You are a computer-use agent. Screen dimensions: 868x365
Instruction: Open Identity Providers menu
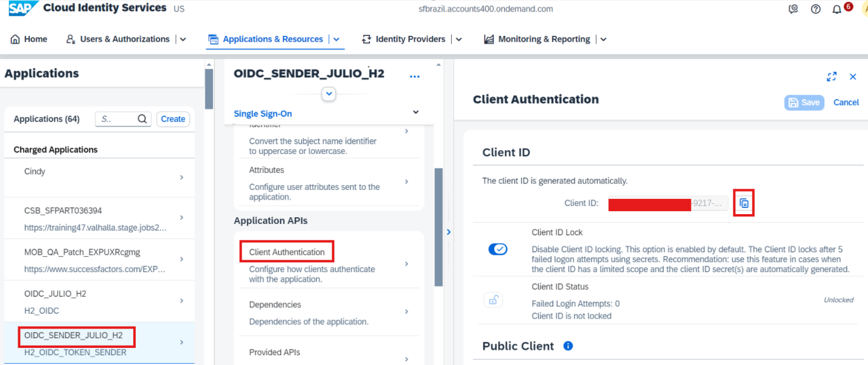404,39
